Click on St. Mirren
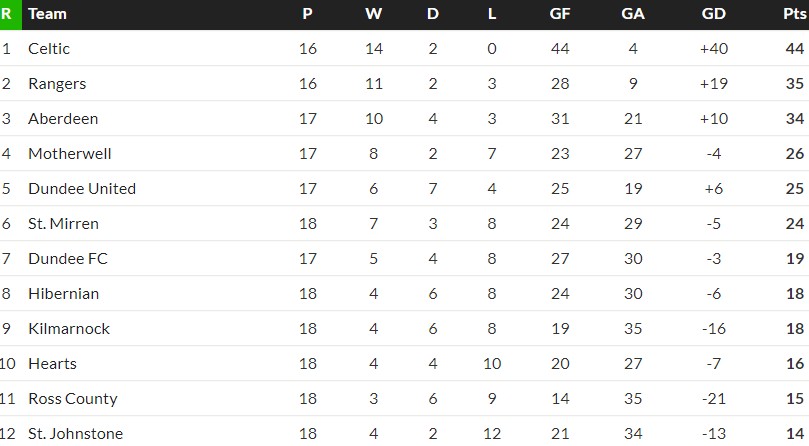Viewport: 809px width, 446px height. coord(63,224)
